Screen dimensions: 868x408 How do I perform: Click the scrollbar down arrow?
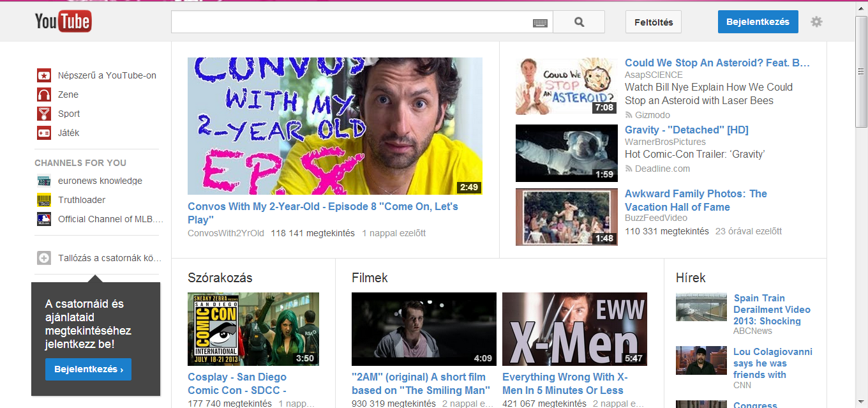coord(862,402)
